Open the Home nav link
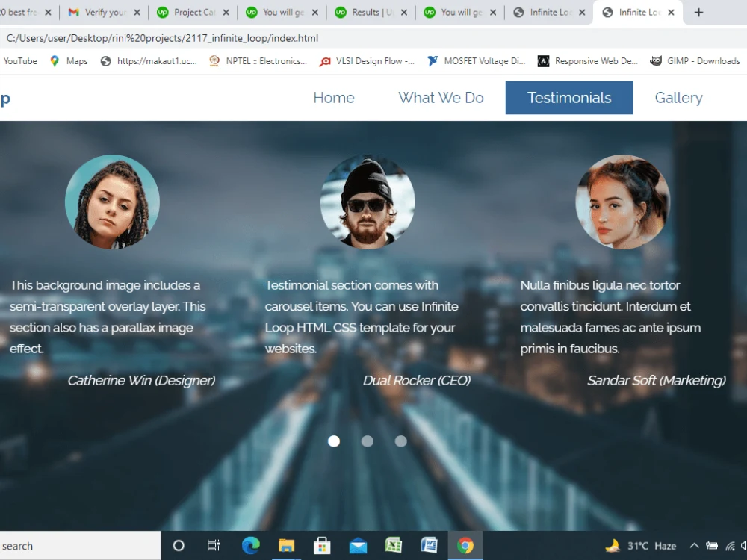 pos(333,98)
